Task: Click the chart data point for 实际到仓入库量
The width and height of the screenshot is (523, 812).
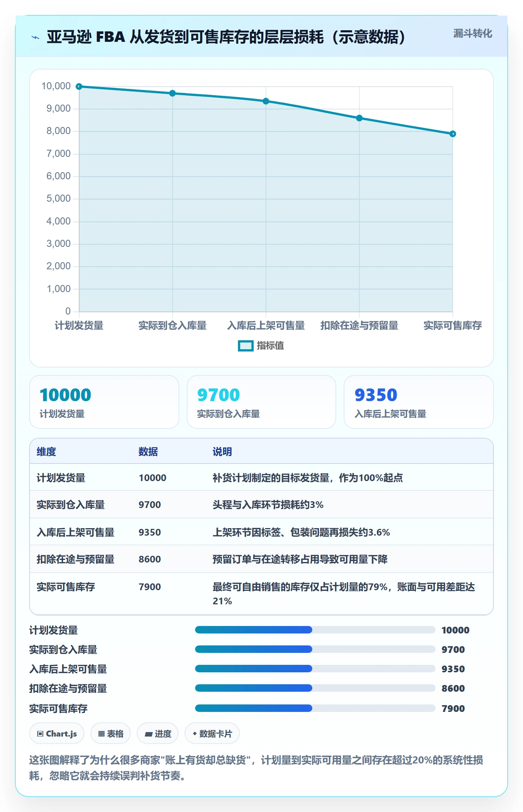Action: 172,93
